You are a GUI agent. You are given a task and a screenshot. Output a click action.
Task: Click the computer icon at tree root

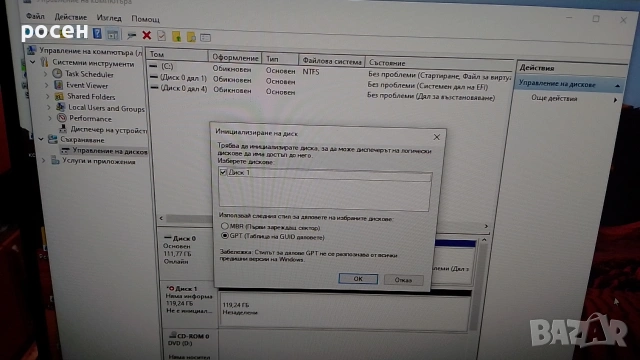click(x=31, y=51)
